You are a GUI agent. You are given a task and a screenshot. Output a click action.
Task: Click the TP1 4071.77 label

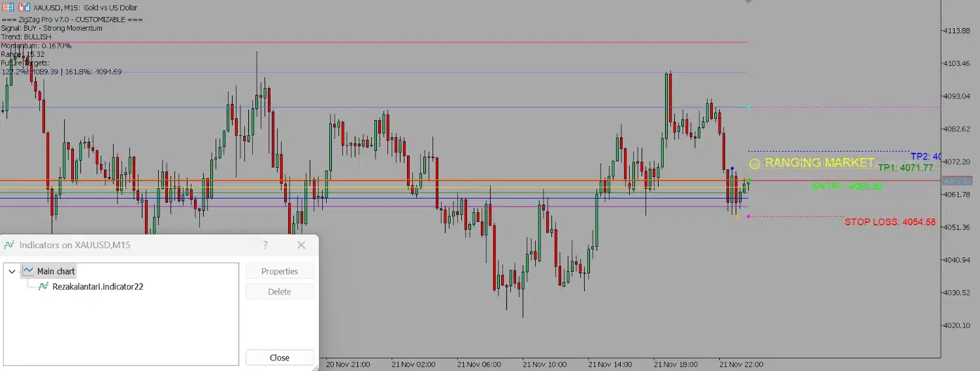(x=906, y=168)
